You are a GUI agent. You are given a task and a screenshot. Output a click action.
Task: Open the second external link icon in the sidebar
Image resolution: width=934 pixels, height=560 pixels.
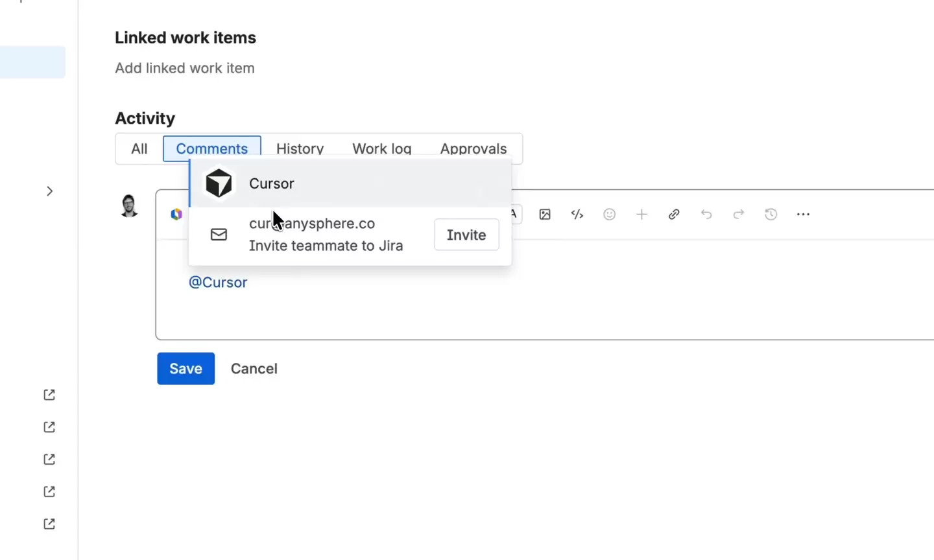tap(49, 427)
